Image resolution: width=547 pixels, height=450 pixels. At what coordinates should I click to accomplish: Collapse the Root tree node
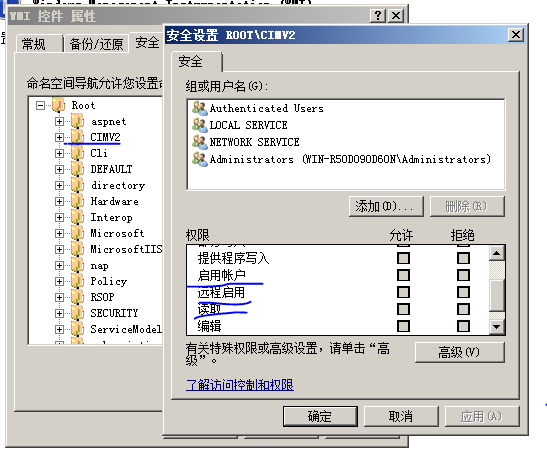tap(40, 105)
